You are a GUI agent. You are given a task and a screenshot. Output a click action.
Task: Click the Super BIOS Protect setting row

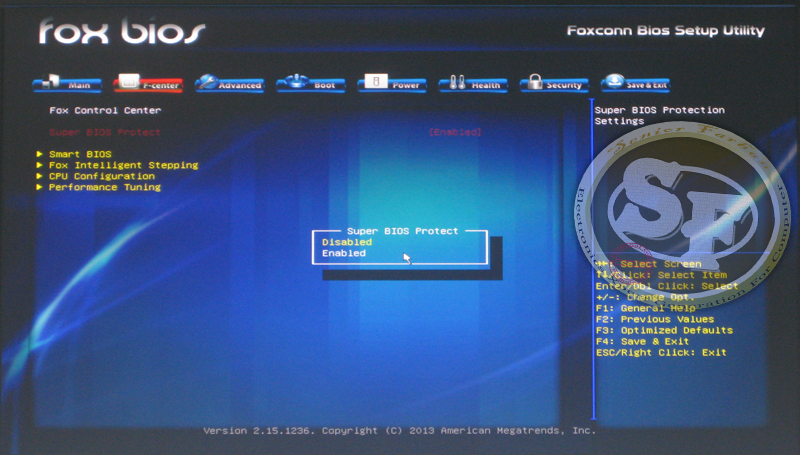(x=265, y=132)
